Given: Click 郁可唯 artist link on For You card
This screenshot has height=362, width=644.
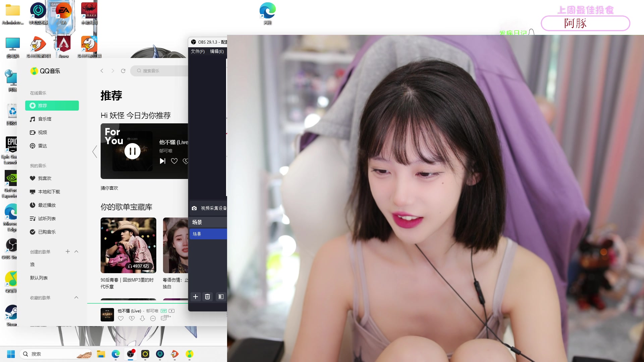Looking at the screenshot, I should click(x=166, y=151).
